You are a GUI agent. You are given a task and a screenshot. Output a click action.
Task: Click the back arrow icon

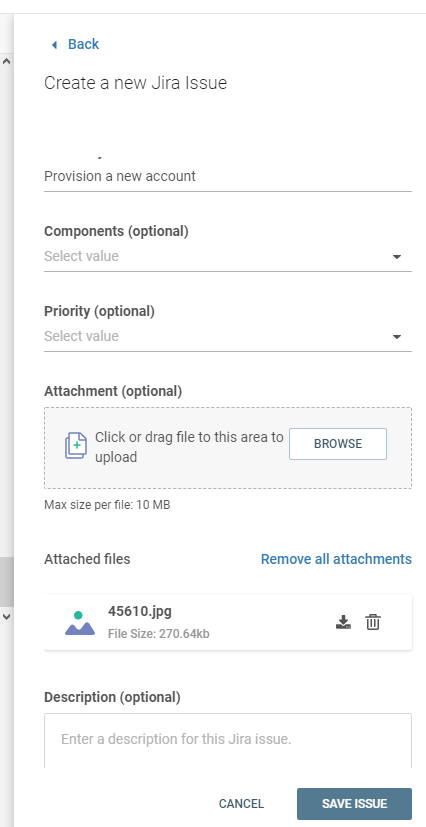point(54,45)
